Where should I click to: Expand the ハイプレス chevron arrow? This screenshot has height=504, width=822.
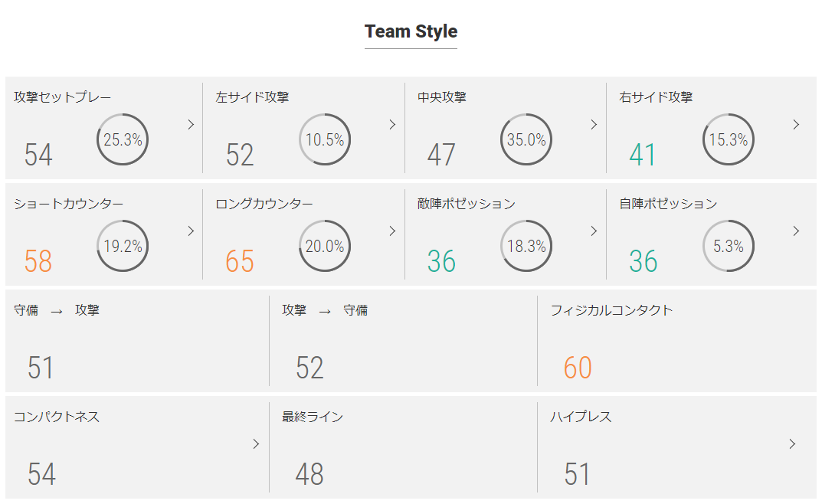tap(792, 444)
